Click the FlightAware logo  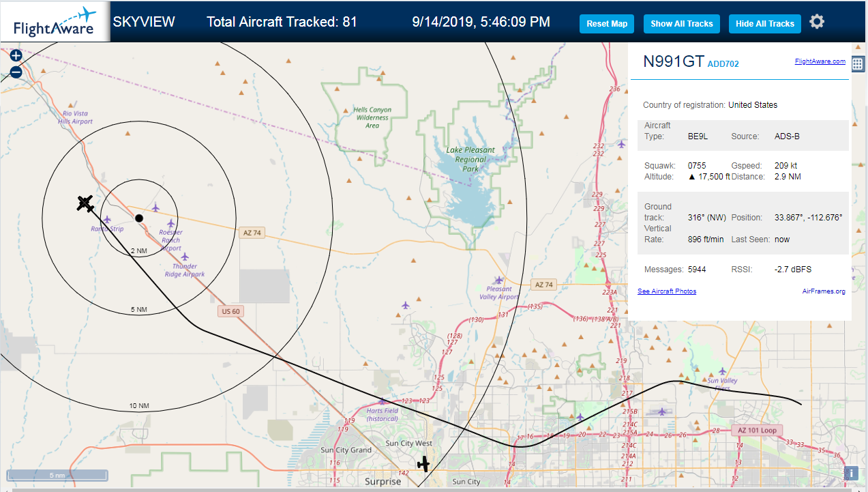[55, 21]
